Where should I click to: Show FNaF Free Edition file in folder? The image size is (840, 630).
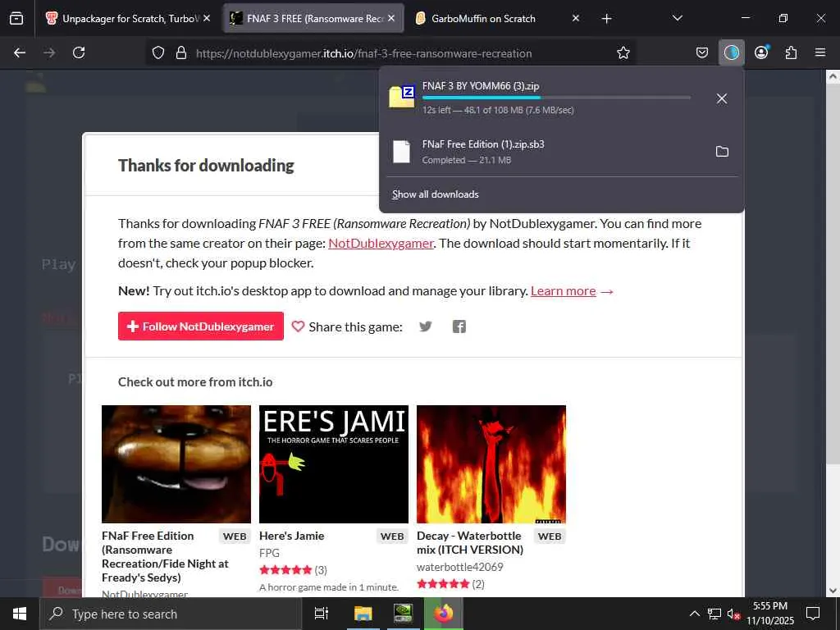point(722,152)
